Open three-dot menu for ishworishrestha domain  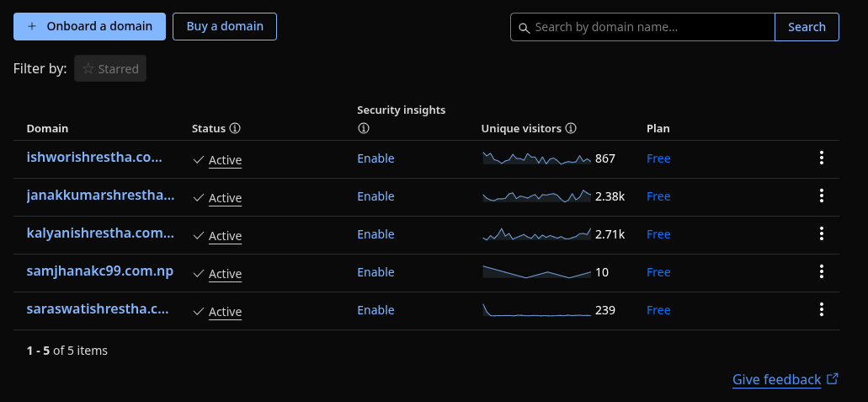[x=821, y=158]
